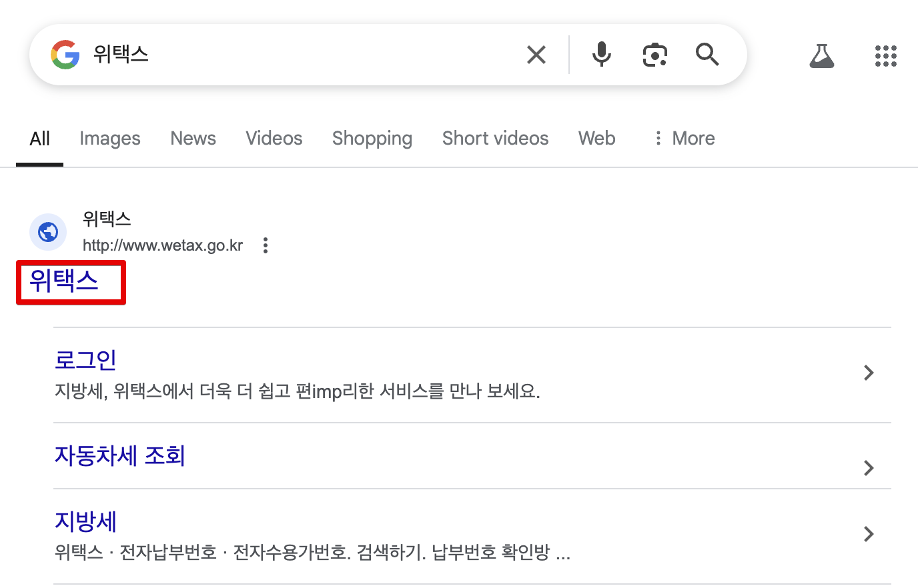Expand the 로그인 row chevron
This screenshot has height=588, width=918.
click(869, 373)
